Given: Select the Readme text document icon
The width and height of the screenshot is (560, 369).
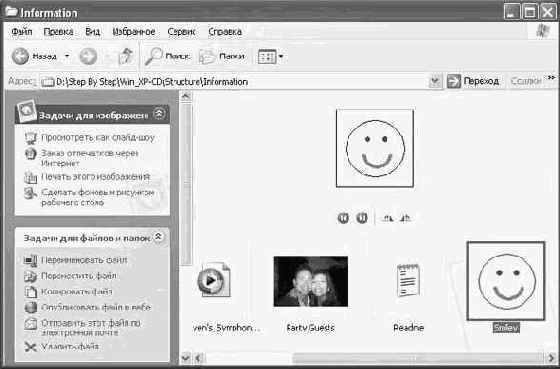Looking at the screenshot, I should pyautogui.click(x=408, y=280).
